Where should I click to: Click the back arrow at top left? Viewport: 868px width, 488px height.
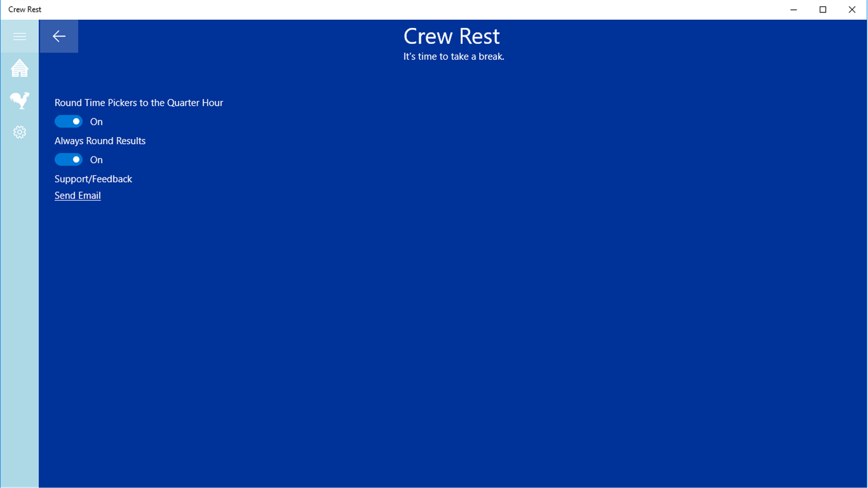point(58,35)
